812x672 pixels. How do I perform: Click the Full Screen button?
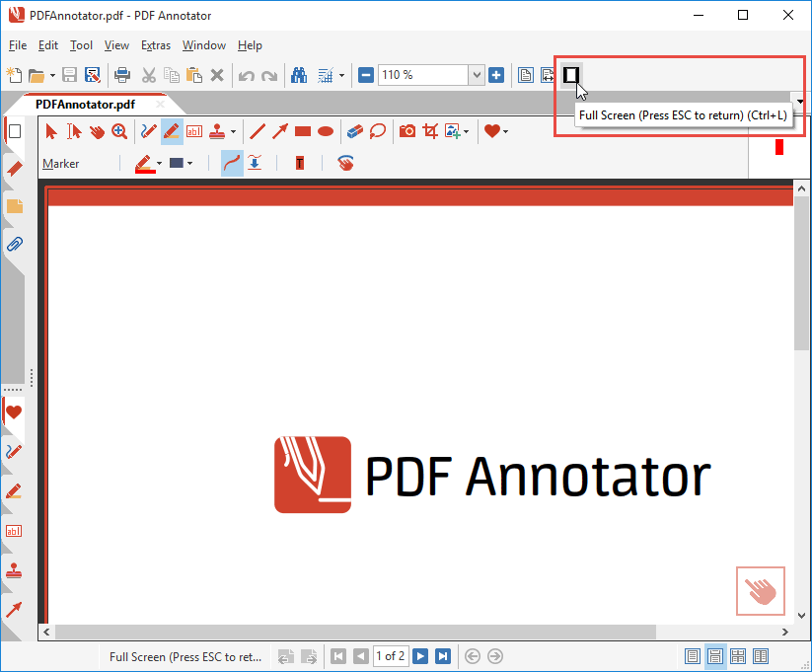pos(570,75)
